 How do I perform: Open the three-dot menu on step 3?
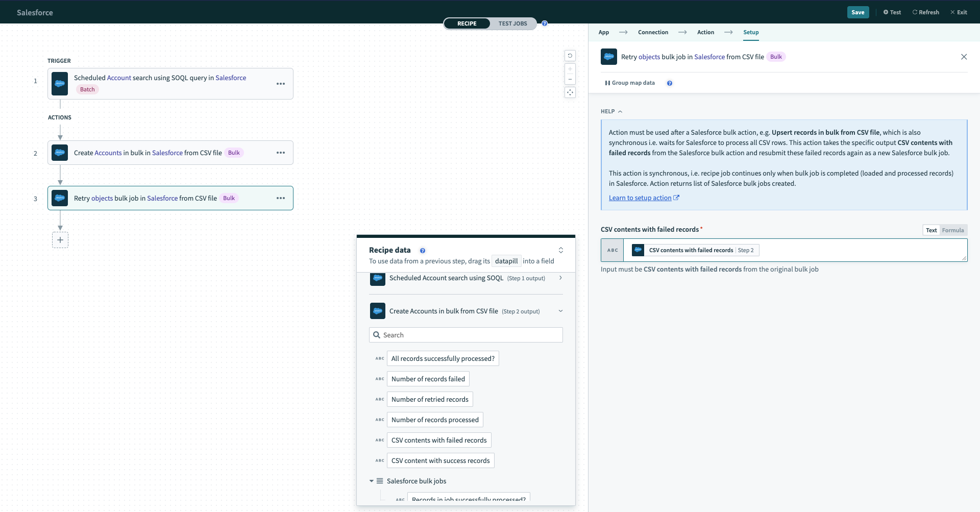(x=280, y=198)
